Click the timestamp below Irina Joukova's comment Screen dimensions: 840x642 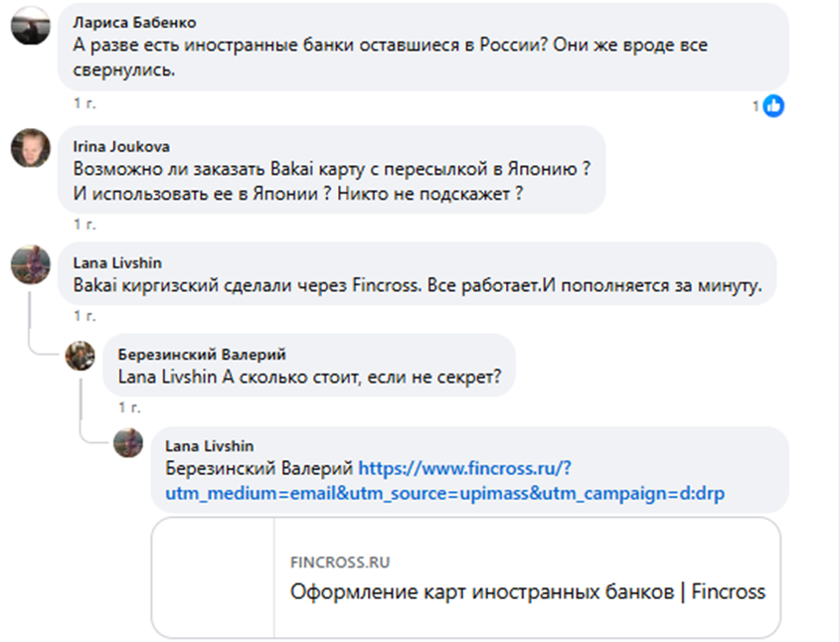pos(84,225)
